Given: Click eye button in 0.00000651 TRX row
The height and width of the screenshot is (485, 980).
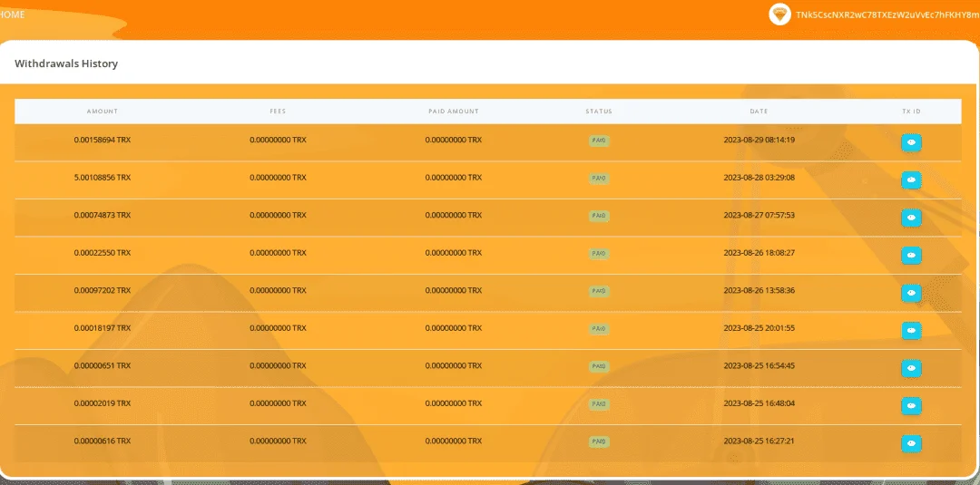Looking at the screenshot, I should 911,368.
